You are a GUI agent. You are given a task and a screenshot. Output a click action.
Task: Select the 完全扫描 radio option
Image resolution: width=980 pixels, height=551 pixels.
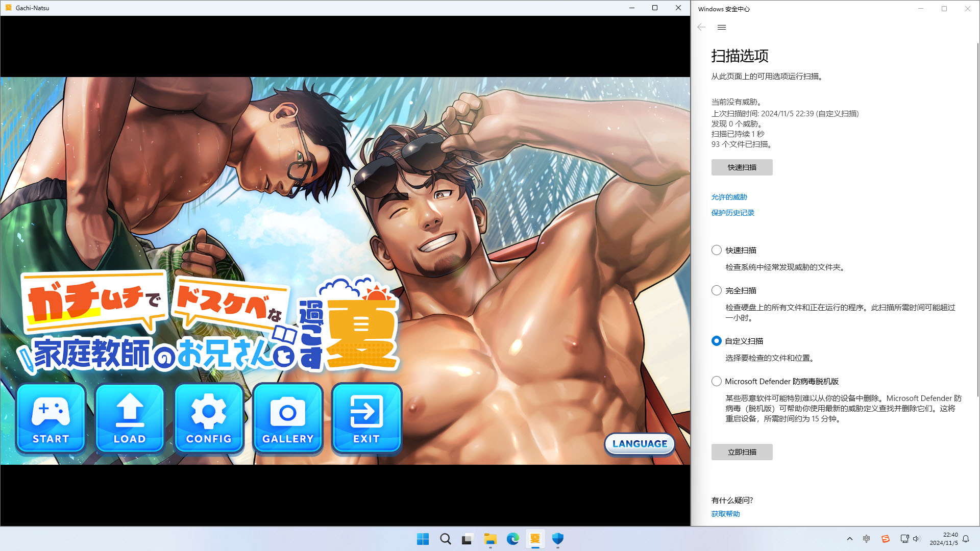pos(717,290)
